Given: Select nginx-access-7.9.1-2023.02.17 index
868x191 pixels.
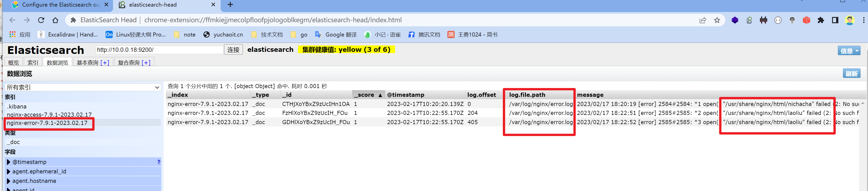Looking at the screenshot, I should point(49,115).
